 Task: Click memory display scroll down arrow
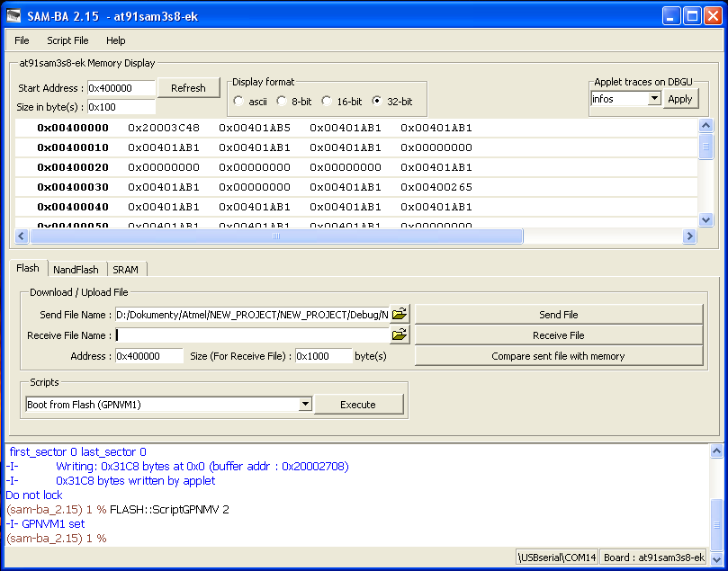(706, 220)
